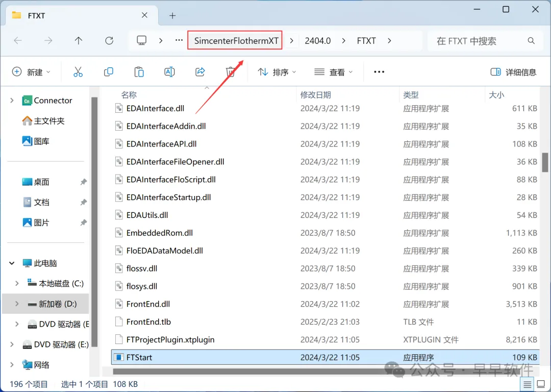551x392 pixels.
Task: Click the Forward navigation arrow
Action: [48, 41]
